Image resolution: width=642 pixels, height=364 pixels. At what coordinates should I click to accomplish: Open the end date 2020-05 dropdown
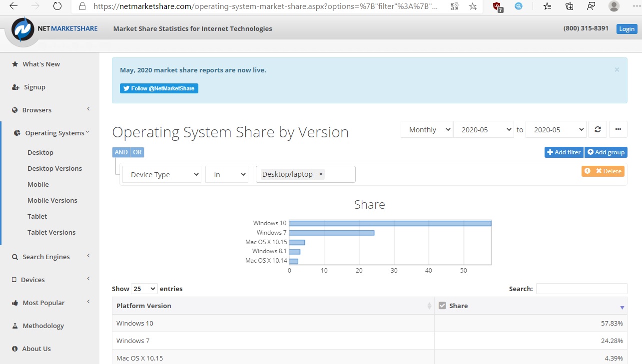pos(556,129)
